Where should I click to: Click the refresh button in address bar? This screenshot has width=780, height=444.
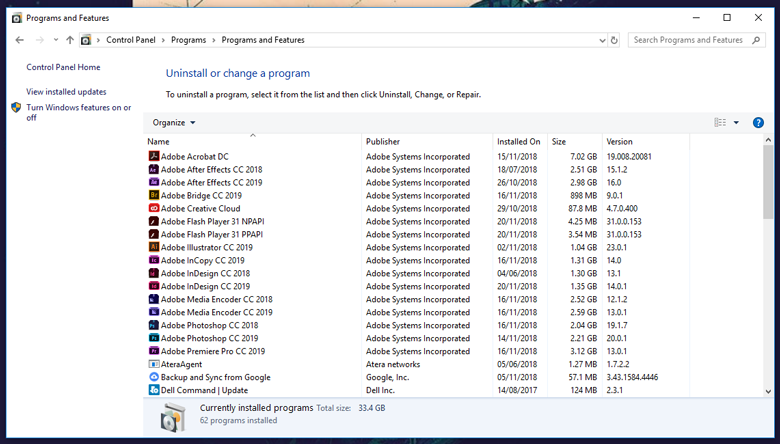(x=614, y=40)
